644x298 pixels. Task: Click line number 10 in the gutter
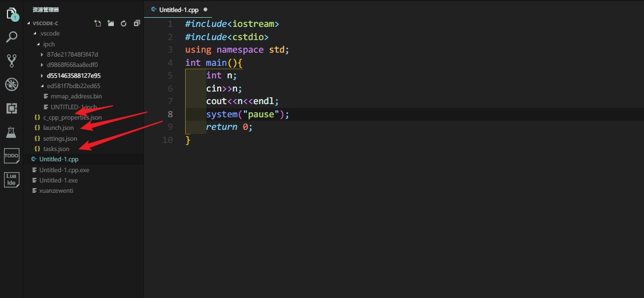[x=167, y=140]
